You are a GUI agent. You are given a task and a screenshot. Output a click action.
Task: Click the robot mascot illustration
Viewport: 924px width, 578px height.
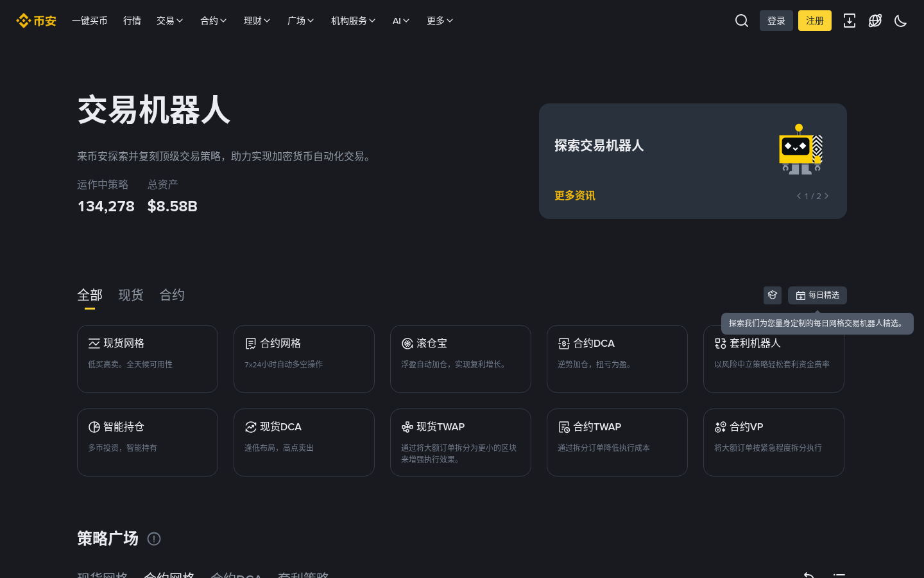(801, 149)
